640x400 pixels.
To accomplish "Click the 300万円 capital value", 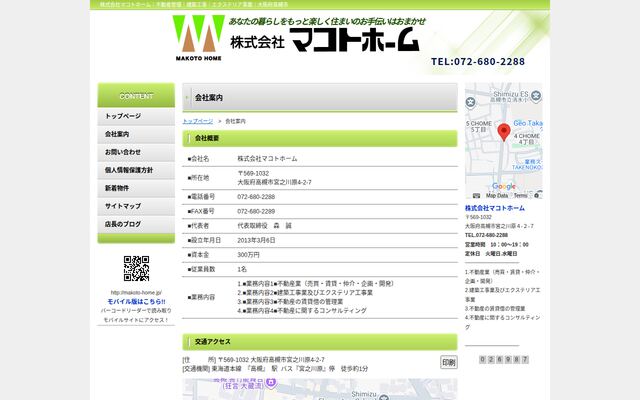I will point(248,255).
